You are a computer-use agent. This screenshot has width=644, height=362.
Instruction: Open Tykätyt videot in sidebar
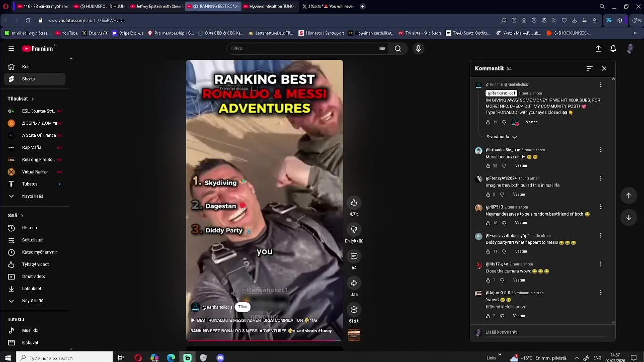click(x=35, y=264)
